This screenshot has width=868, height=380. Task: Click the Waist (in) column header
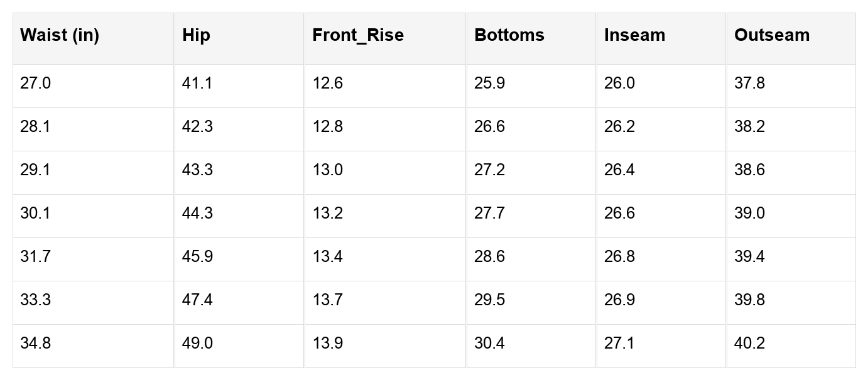(x=93, y=38)
